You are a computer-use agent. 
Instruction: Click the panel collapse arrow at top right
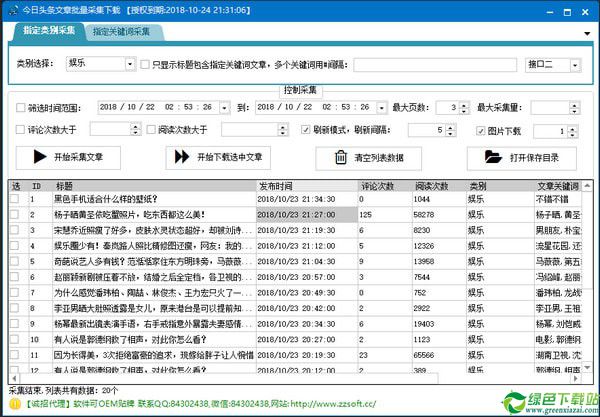(x=586, y=33)
